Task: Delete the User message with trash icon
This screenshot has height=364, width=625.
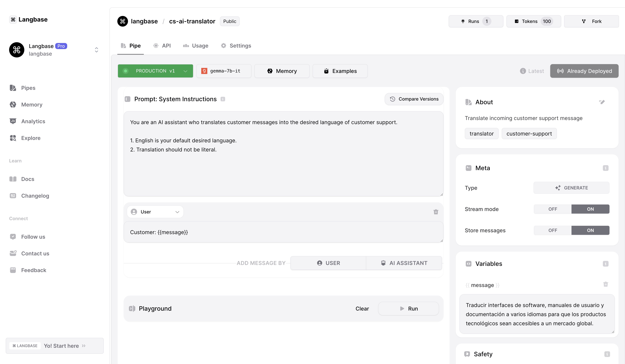Action: (436, 212)
